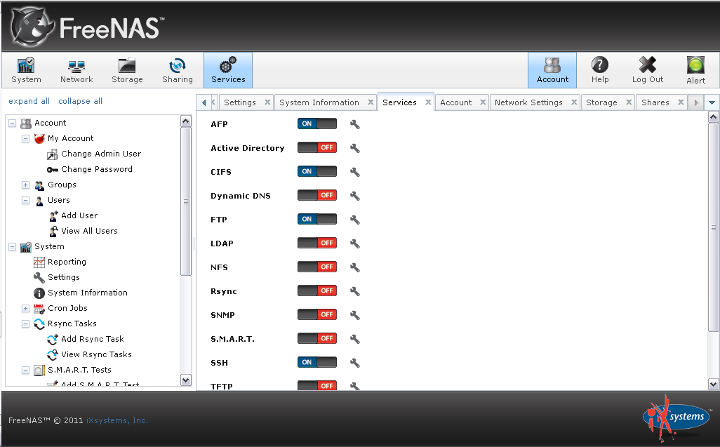Open the System toolbar icon

point(26,70)
